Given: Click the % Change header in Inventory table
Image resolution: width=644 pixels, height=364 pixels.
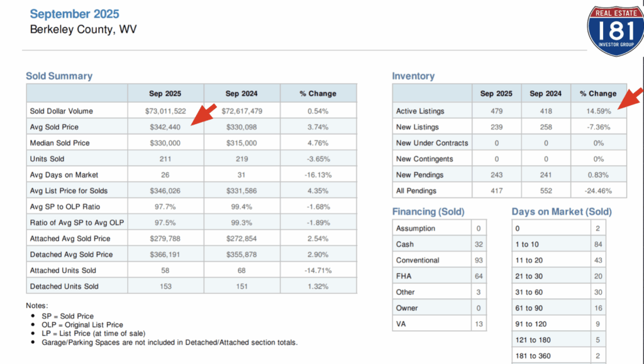Looking at the screenshot, I should click(x=598, y=93).
